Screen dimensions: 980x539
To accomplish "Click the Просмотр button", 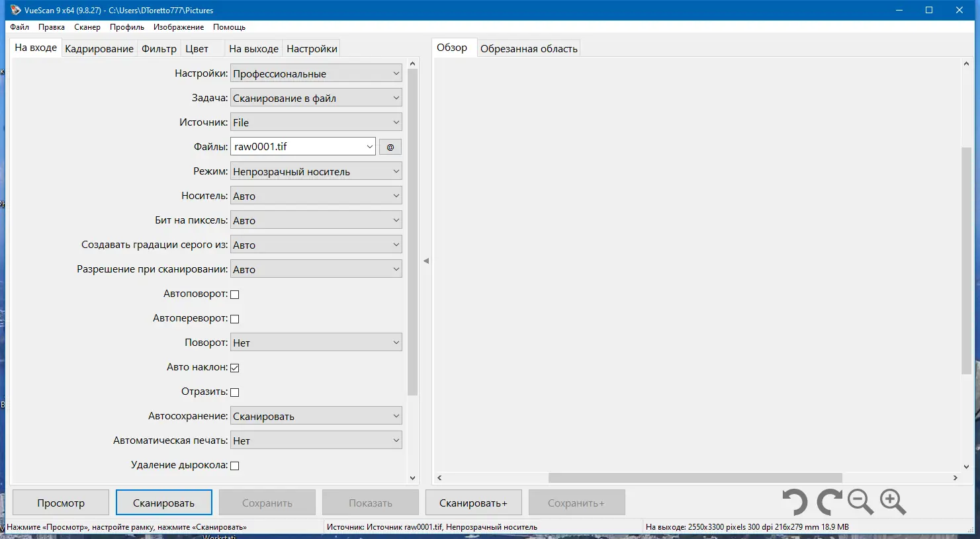I will (x=61, y=503).
